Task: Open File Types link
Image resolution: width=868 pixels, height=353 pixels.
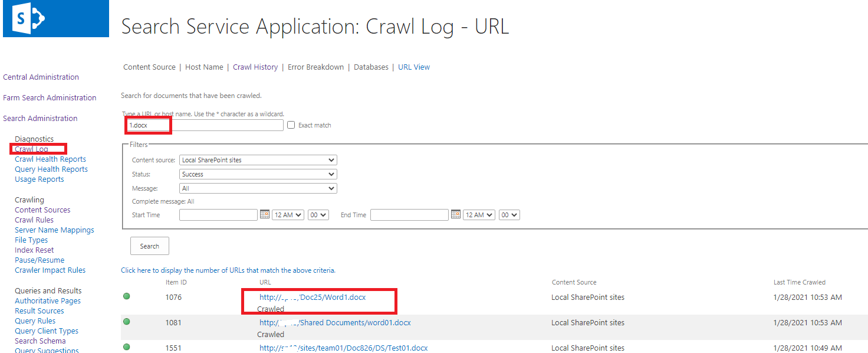Action: (31, 240)
